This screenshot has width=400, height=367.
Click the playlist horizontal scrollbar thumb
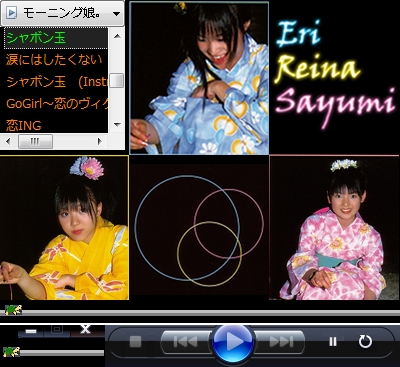coord(35,141)
